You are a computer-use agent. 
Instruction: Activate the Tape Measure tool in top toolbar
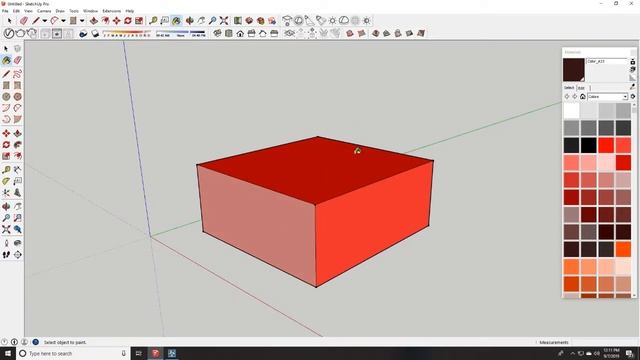pos(153,20)
